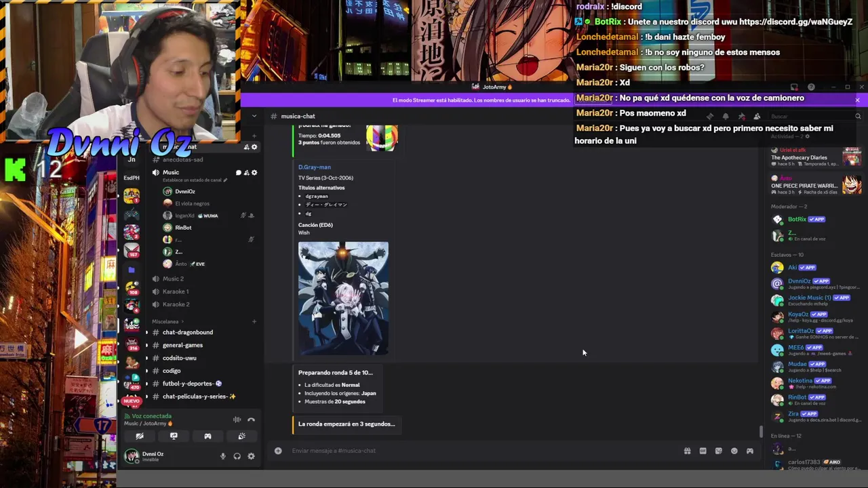Open the EsdPH server

click(x=132, y=178)
